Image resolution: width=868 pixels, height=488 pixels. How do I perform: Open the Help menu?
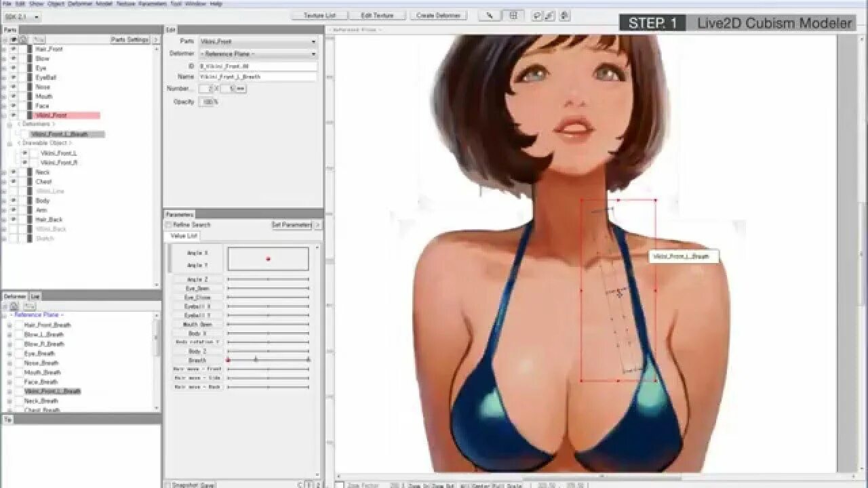click(216, 4)
